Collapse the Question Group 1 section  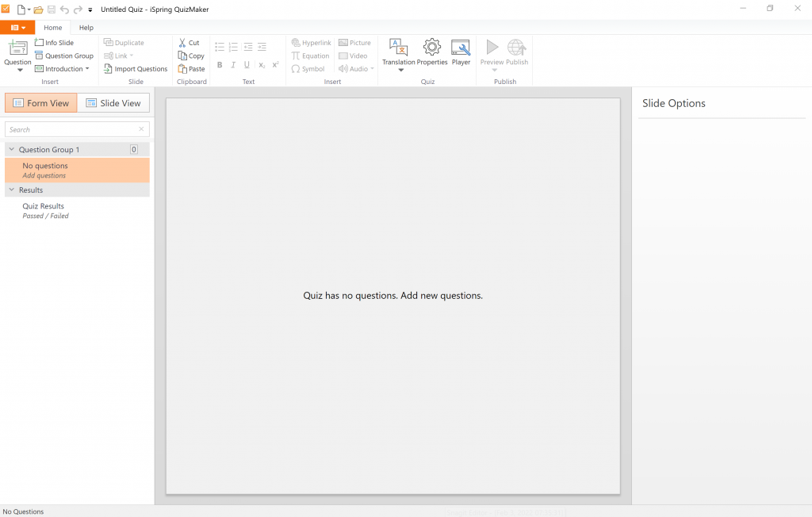pos(12,150)
